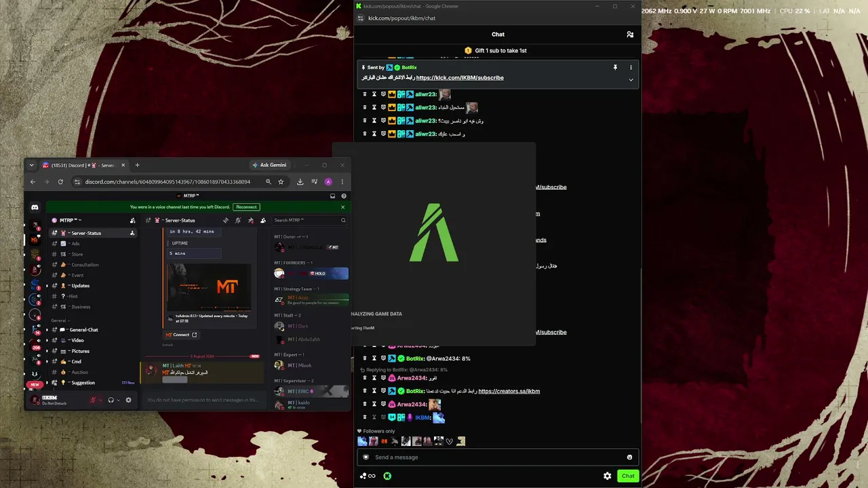Open chat settings gear in Kick chat
The width and height of the screenshot is (868, 488).
click(607, 476)
